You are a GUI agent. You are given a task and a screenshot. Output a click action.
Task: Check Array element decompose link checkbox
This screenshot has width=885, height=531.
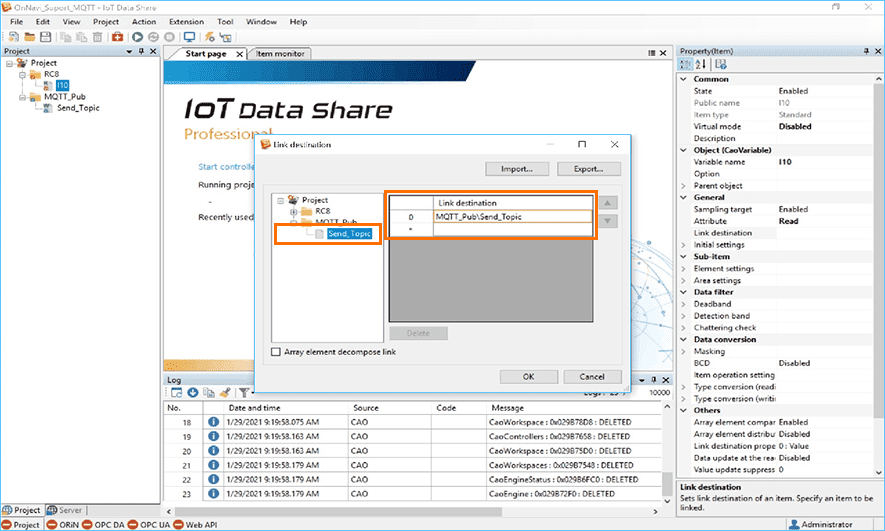[x=276, y=352]
